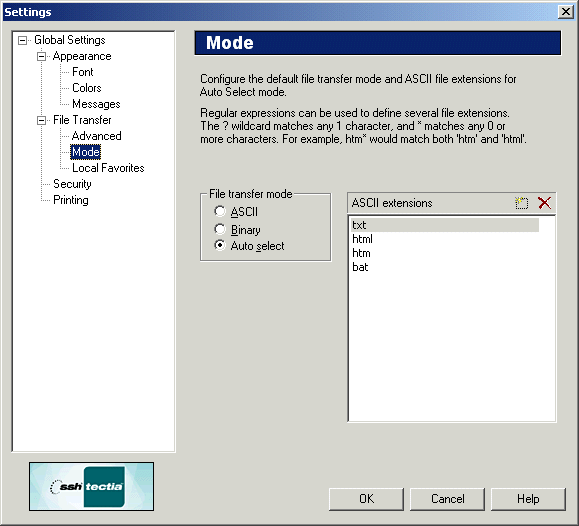579x526 pixels.
Task: Select the Mode tree item
Action: point(86,152)
